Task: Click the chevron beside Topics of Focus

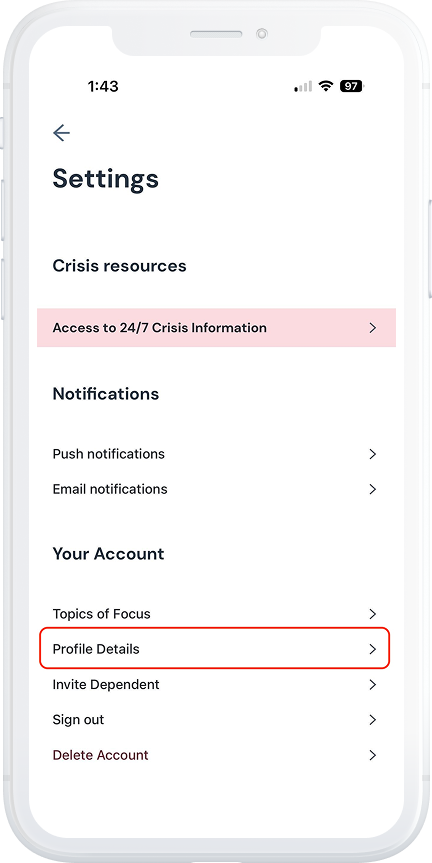Action: [373, 614]
